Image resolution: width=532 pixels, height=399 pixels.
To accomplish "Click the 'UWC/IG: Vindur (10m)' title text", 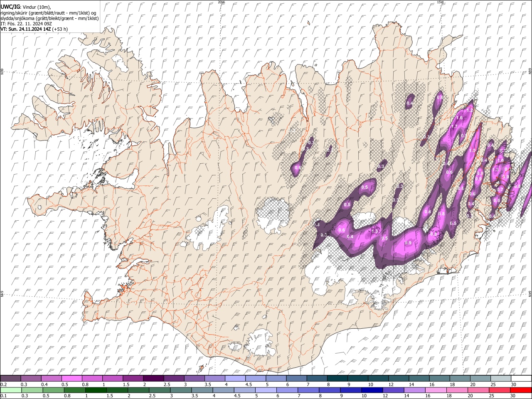I will 25,7.
